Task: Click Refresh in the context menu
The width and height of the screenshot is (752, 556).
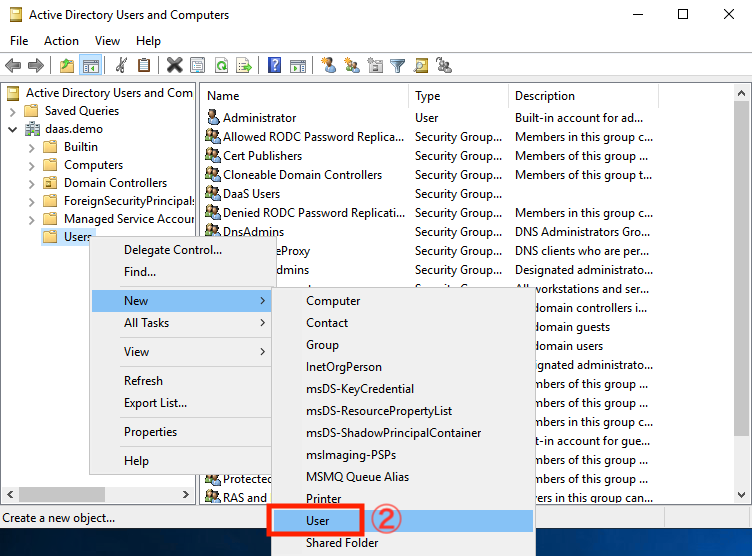Action: coord(181,381)
